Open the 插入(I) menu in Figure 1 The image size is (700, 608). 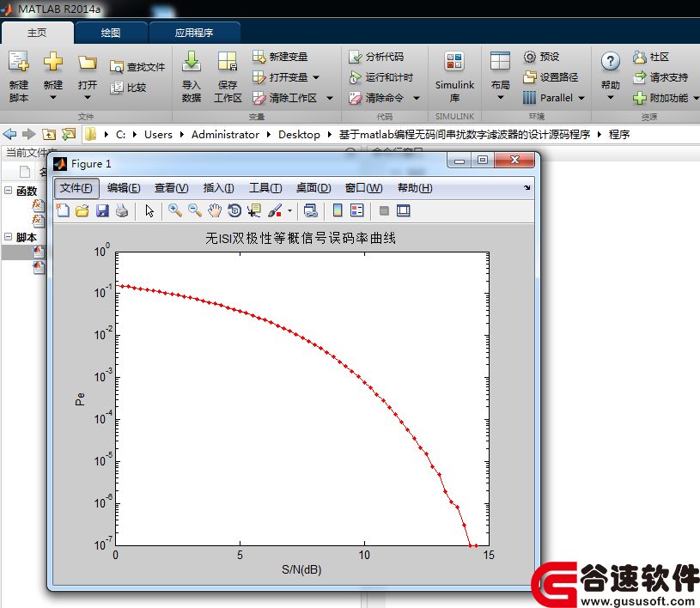[218, 188]
